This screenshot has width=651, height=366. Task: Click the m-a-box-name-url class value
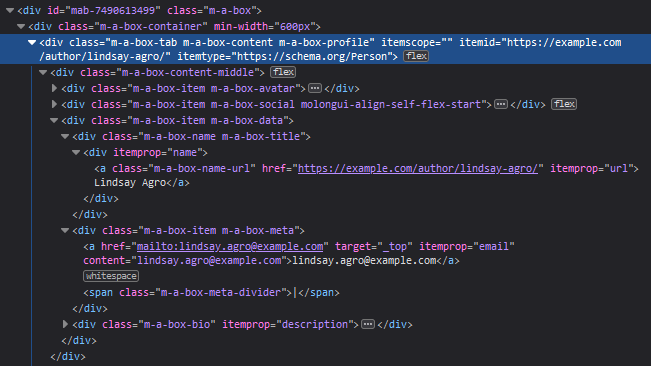click(x=202, y=168)
